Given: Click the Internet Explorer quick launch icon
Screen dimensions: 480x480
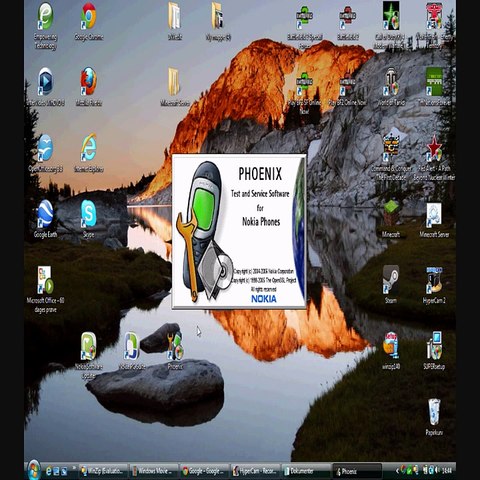Looking at the screenshot, I should [49, 471].
